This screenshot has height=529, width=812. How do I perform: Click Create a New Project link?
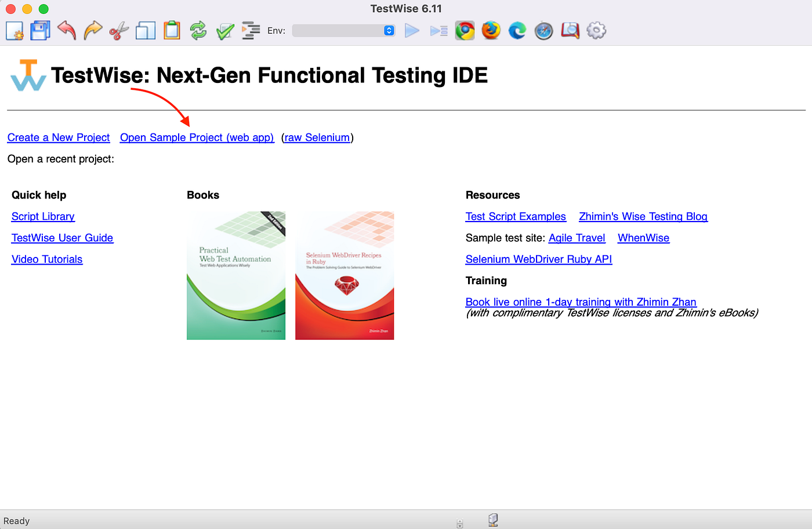pos(59,137)
